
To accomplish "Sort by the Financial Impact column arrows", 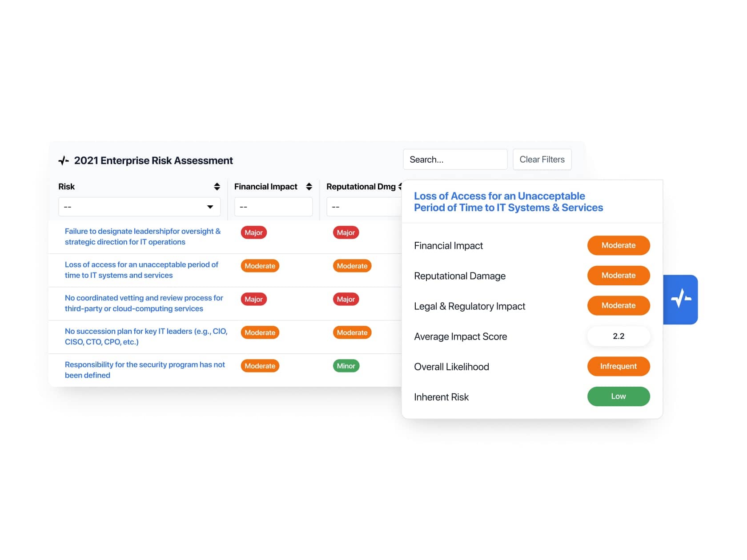I will click(309, 187).
